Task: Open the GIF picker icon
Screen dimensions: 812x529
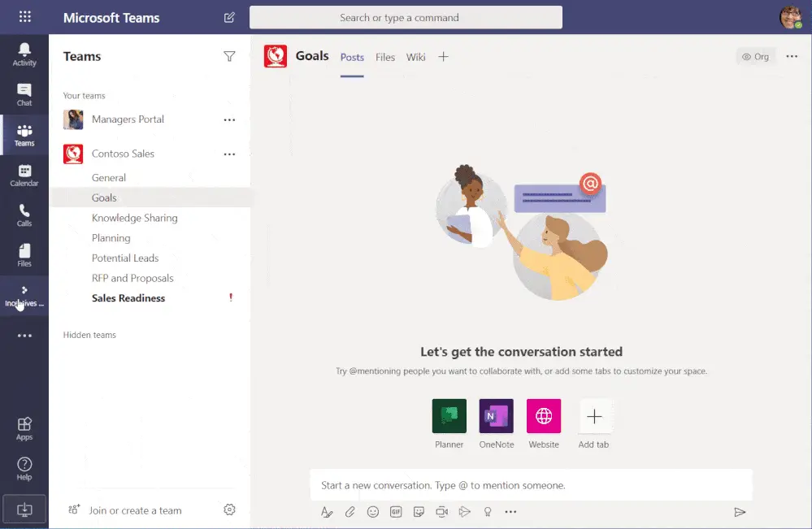Action: tap(396, 512)
